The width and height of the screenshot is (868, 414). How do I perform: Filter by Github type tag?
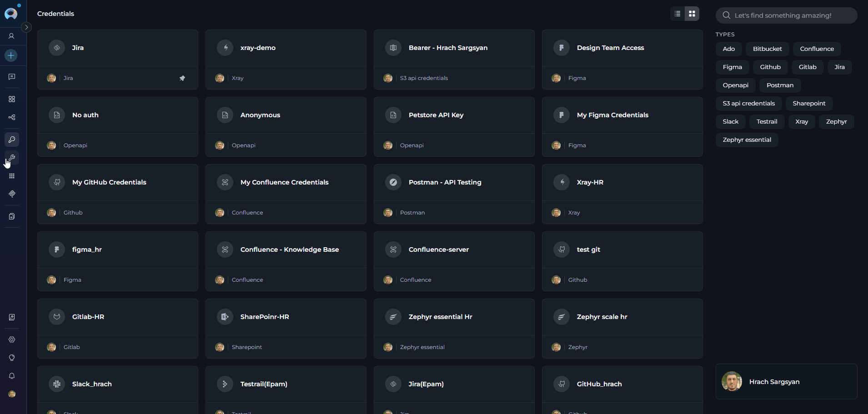pos(770,67)
